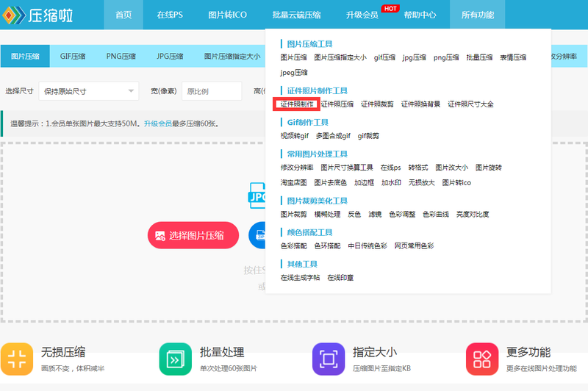Open 表情压缩 link
588x391 pixels.
513,57
